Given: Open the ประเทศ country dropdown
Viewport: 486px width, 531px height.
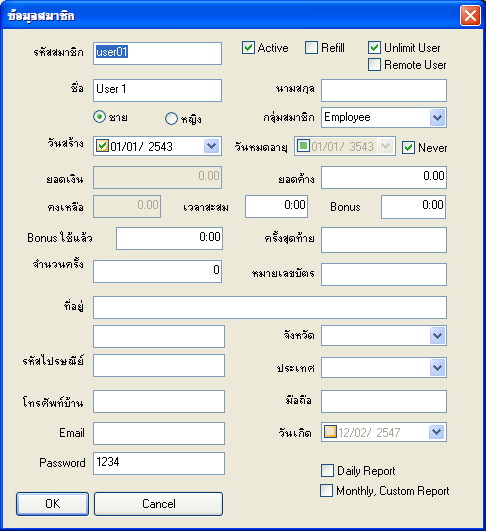Looking at the screenshot, I should [437, 367].
